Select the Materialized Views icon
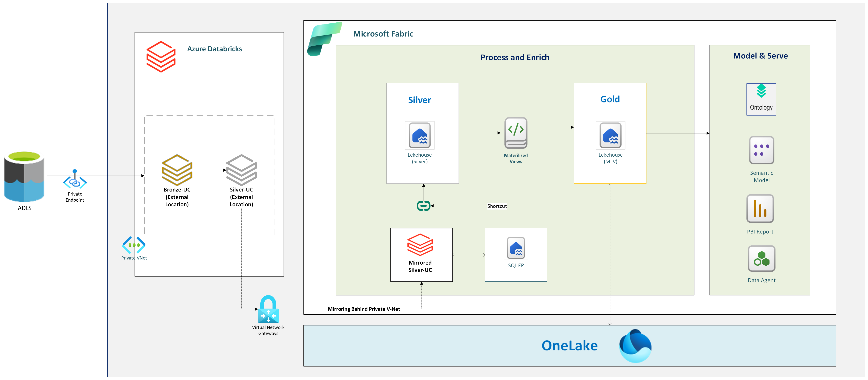868x380 pixels. point(516,133)
